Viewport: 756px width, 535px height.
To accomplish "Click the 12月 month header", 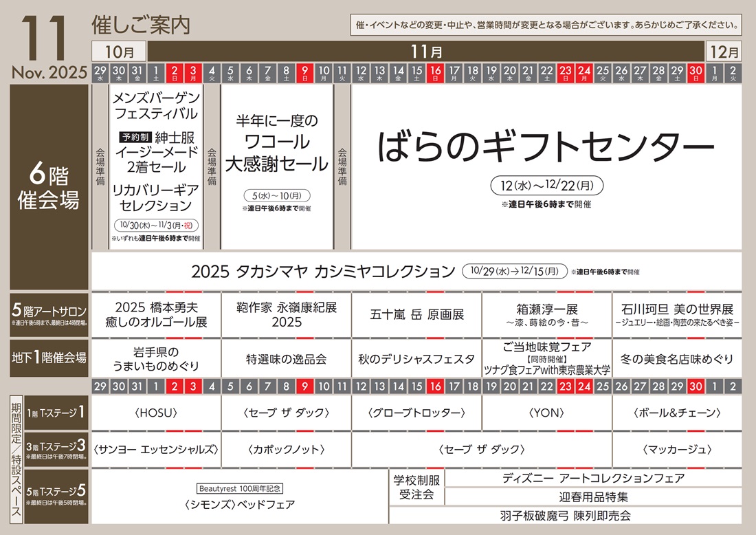I will point(724,52).
